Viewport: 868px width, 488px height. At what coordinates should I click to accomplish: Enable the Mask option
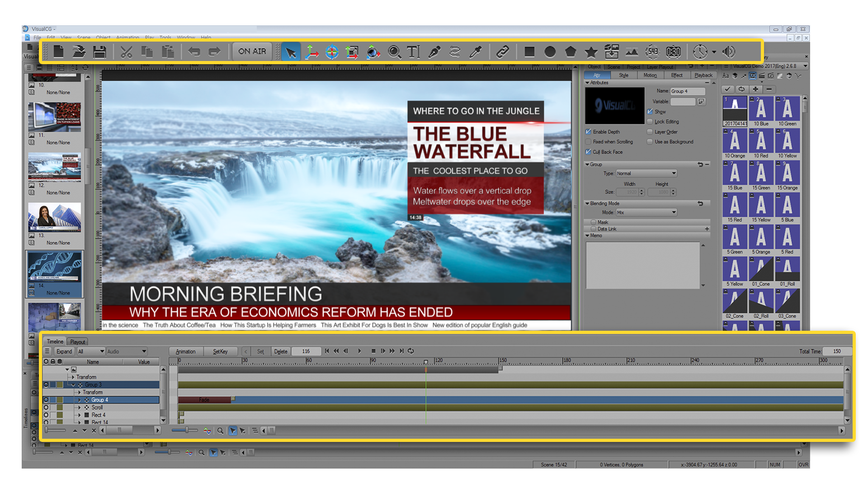pos(593,222)
